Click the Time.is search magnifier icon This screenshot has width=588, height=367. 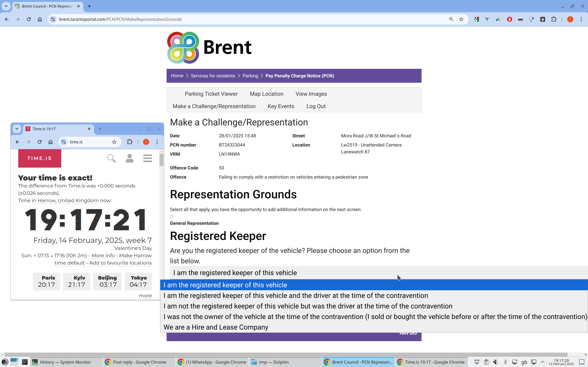coord(111,158)
